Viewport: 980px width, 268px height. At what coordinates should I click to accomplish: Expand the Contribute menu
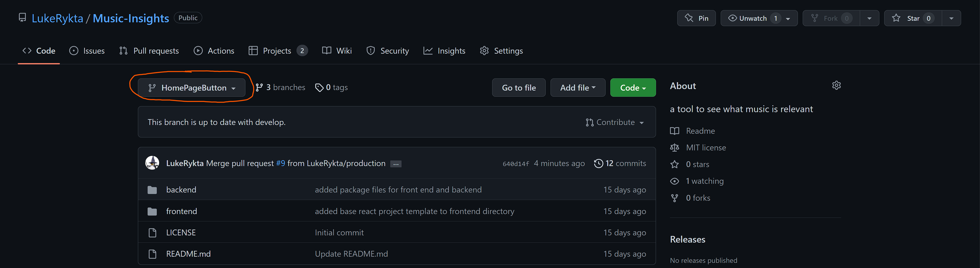[614, 122]
